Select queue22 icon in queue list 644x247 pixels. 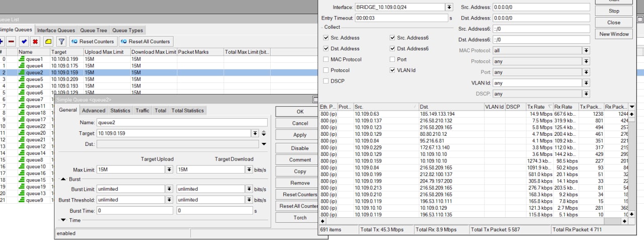22,126
